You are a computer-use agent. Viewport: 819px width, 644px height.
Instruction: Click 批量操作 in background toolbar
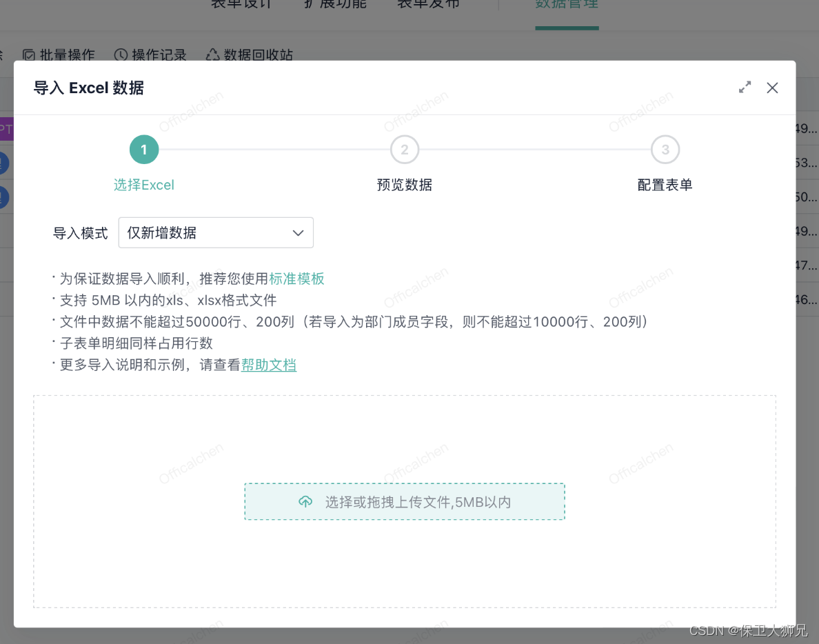coord(59,55)
